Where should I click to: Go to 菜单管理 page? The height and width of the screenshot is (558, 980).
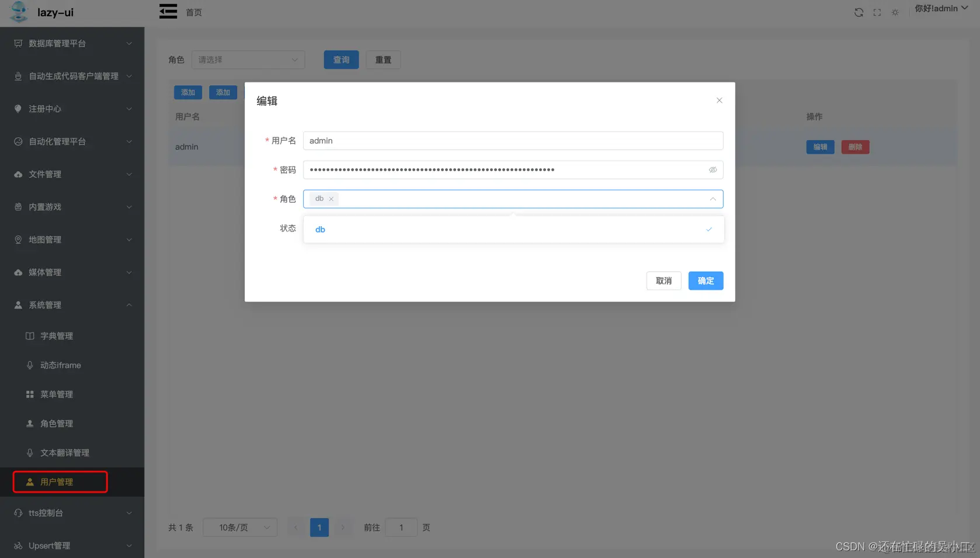(x=72, y=394)
